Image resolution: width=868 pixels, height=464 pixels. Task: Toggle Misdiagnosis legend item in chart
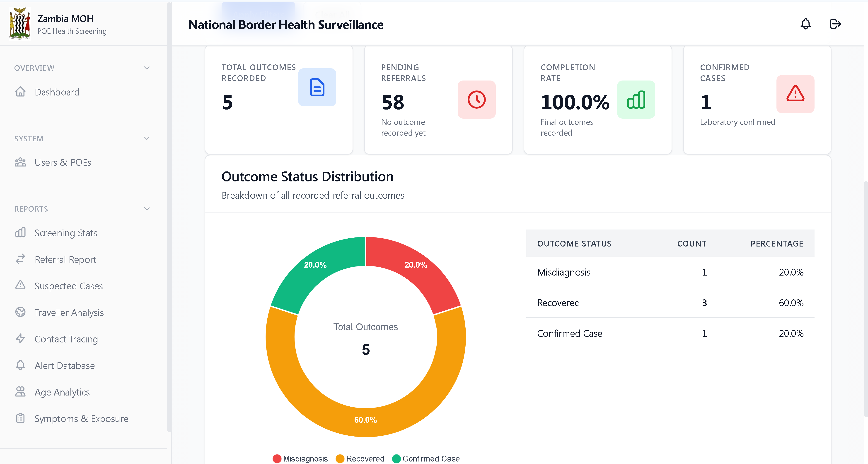click(300, 459)
